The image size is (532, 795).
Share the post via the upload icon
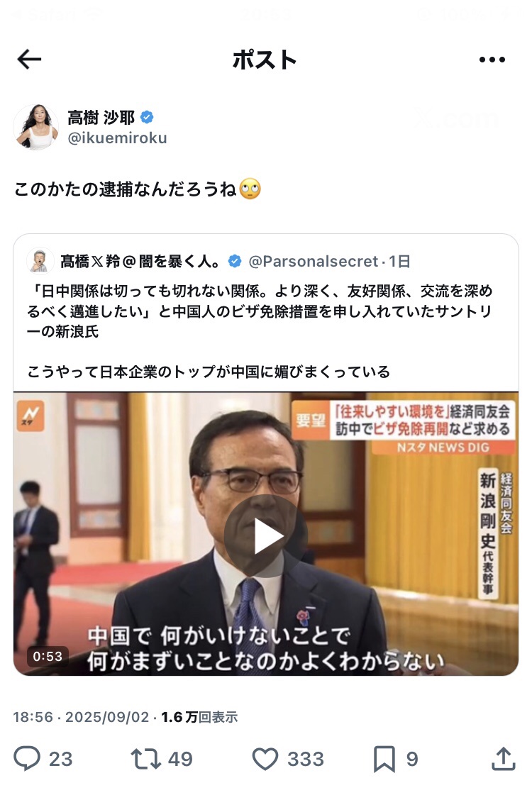pos(503,759)
